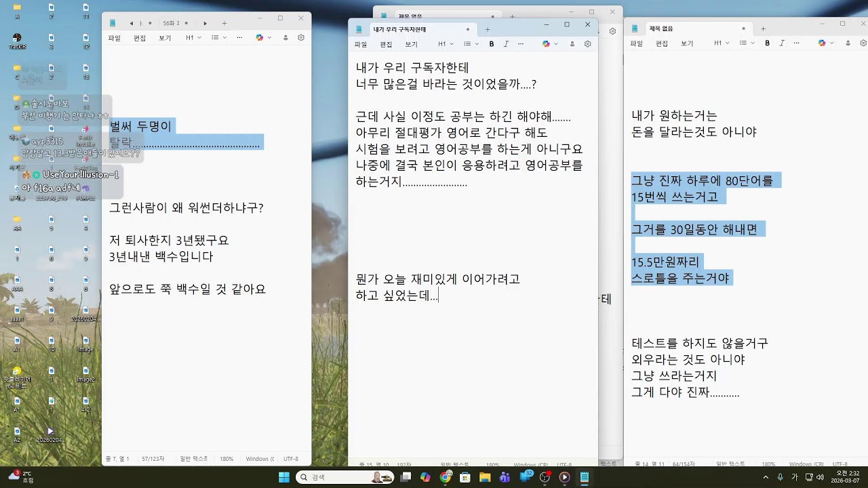Open 편집 menu in the left Notepad window
Screen dimensions: 868x488
pyautogui.click(x=140, y=38)
